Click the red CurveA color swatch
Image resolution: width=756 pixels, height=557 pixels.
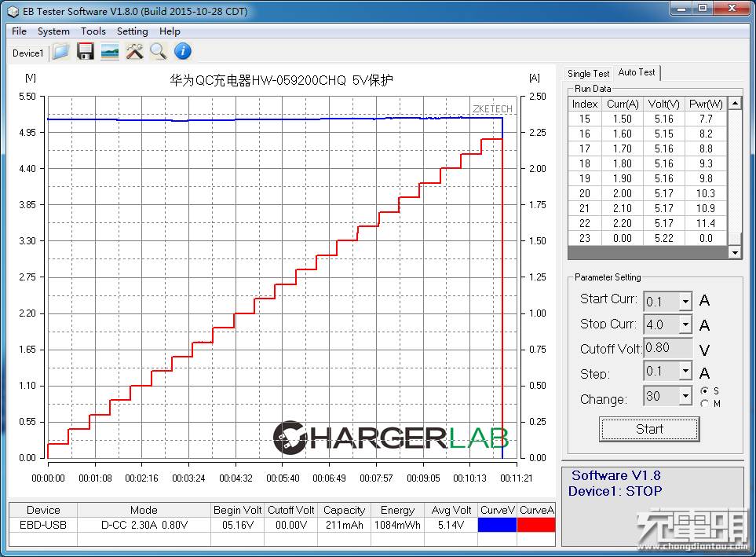(536, 525)
